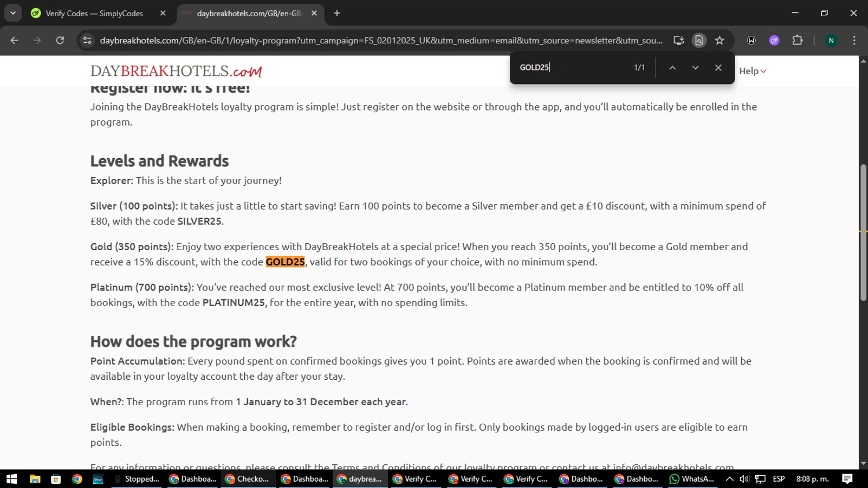
Task: Click the scrollbar up arrow
Action: 863,60
